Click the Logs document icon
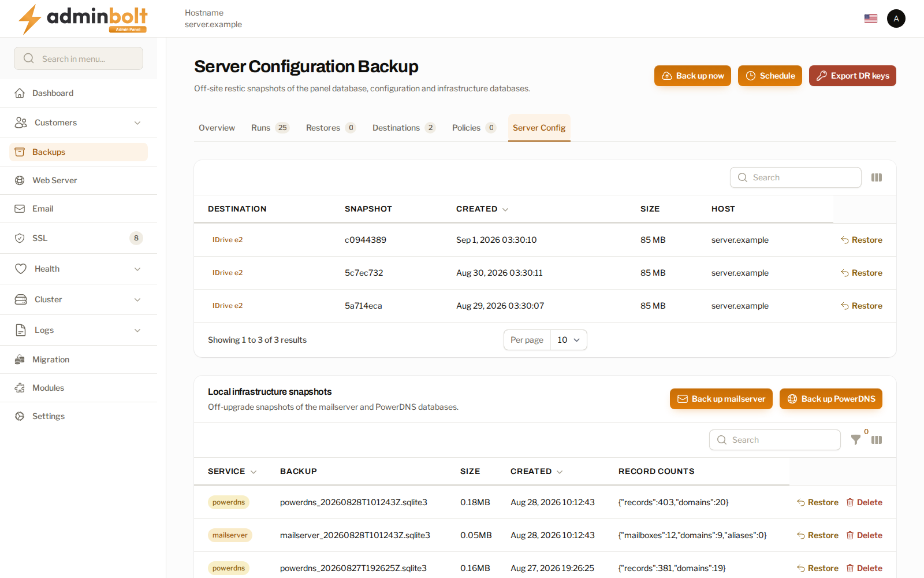The width and height of the screenshot is (924, 578). point(21,330)
